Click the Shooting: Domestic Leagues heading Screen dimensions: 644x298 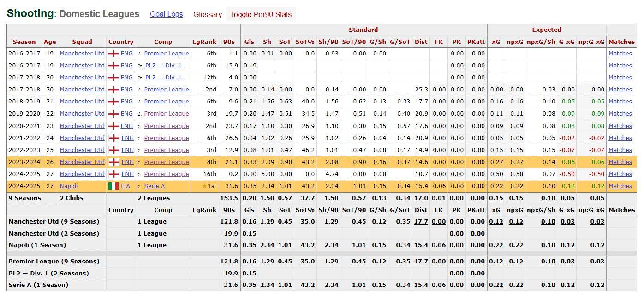pyautogui.click(x=73, y=14)
